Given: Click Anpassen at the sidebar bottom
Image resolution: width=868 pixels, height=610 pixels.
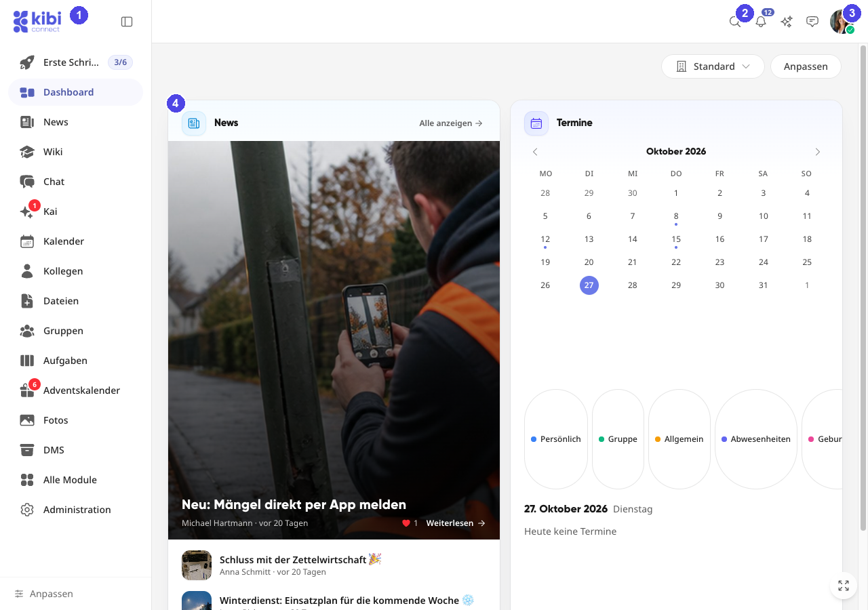Looking at the screenshot, I should (x=44, y=594).
